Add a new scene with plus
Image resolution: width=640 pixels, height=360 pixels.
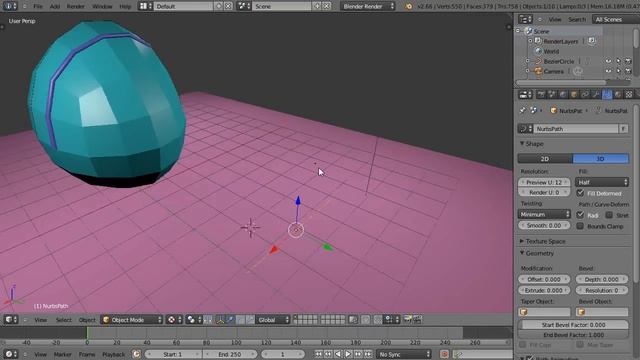click(317, 6)
